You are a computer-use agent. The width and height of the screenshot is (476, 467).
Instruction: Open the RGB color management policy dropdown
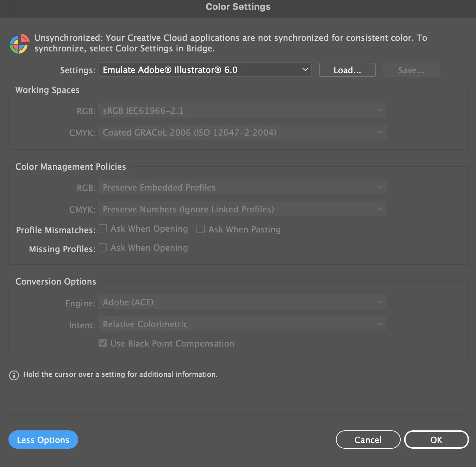coord(242,187)
